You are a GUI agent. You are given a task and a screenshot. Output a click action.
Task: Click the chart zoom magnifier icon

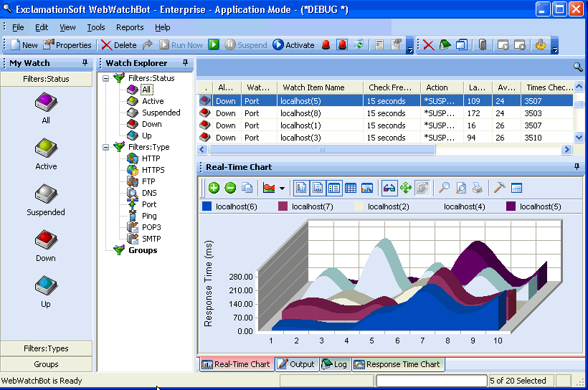[x=445, y=188]
